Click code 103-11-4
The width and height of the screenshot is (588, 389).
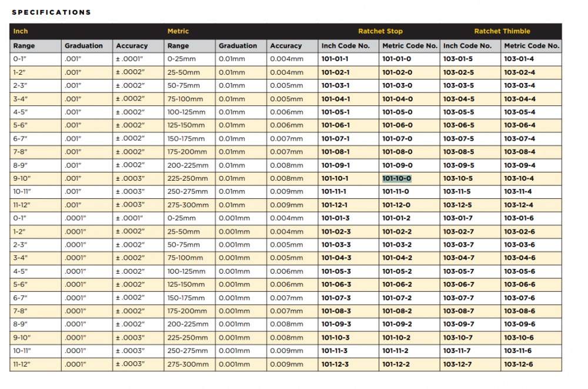pos(518,191)
